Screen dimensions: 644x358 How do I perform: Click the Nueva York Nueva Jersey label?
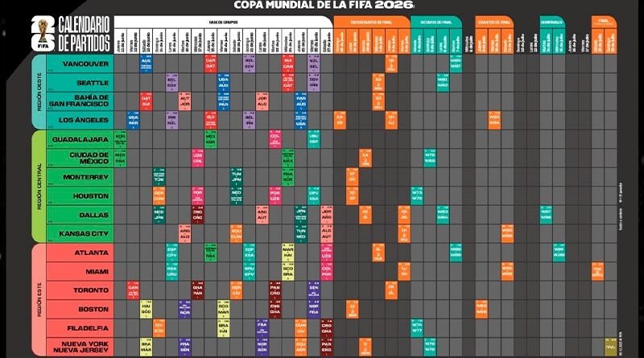[x=79, y=346]
